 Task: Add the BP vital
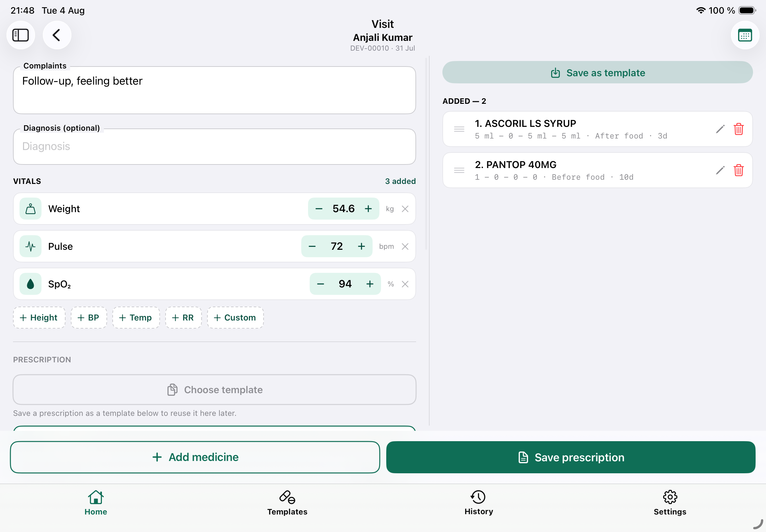point(89,318)
